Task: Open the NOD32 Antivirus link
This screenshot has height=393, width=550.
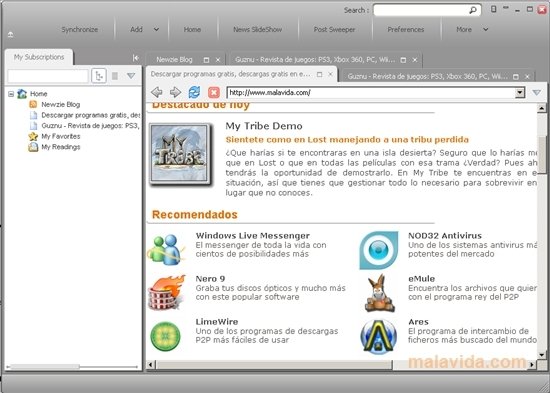Action: click(x=445, y=235)
